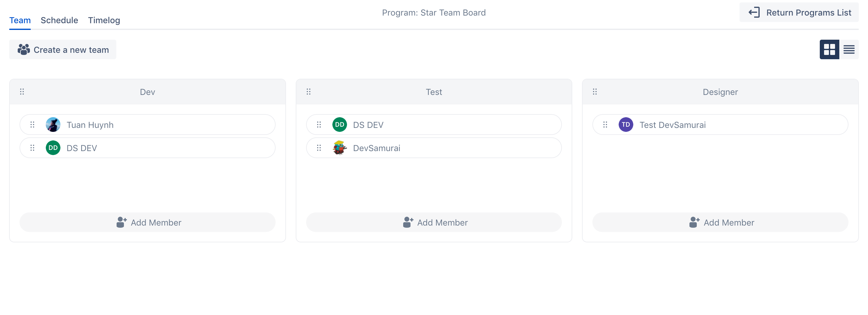Return to Programs List

799,13
